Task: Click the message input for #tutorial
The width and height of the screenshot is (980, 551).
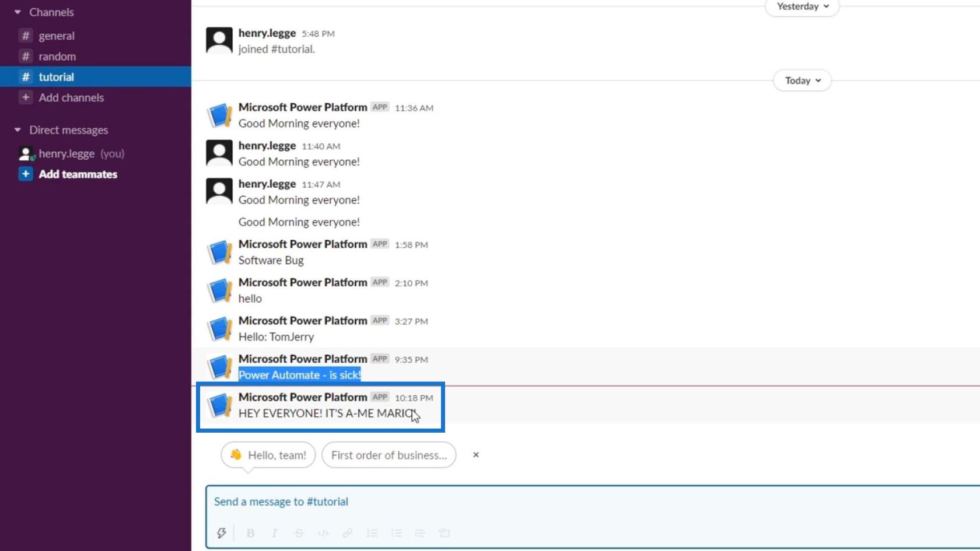Action: coord(593,502)
